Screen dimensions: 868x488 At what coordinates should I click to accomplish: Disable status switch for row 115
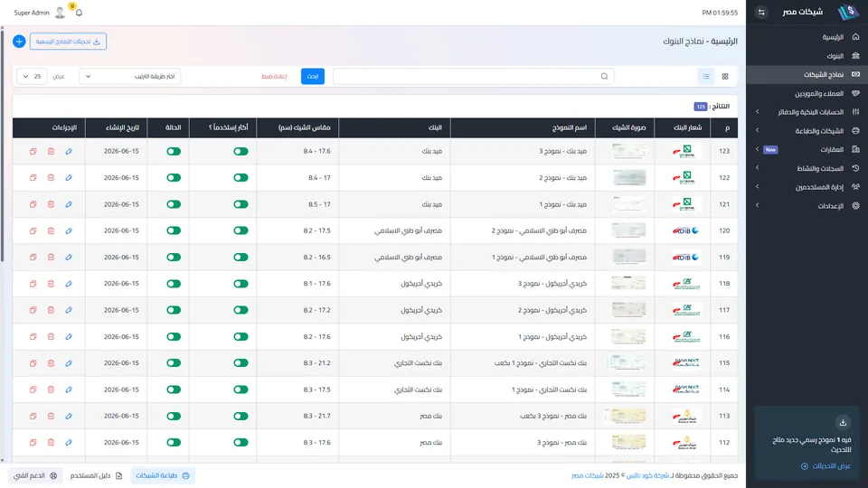point(174,363)
